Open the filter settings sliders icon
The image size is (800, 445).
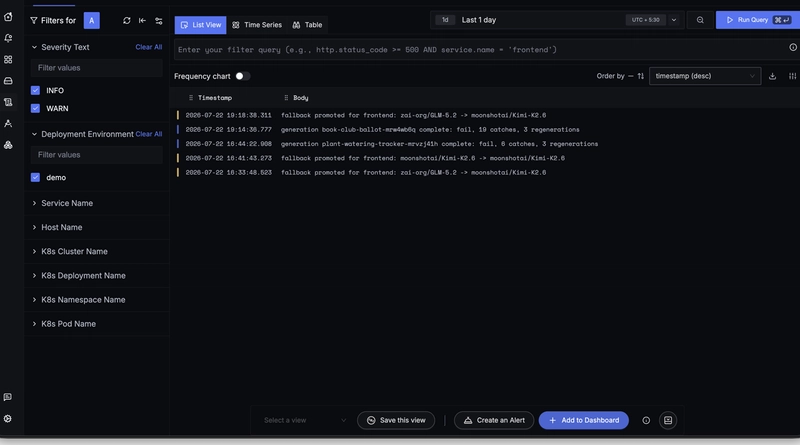(159, 20)
